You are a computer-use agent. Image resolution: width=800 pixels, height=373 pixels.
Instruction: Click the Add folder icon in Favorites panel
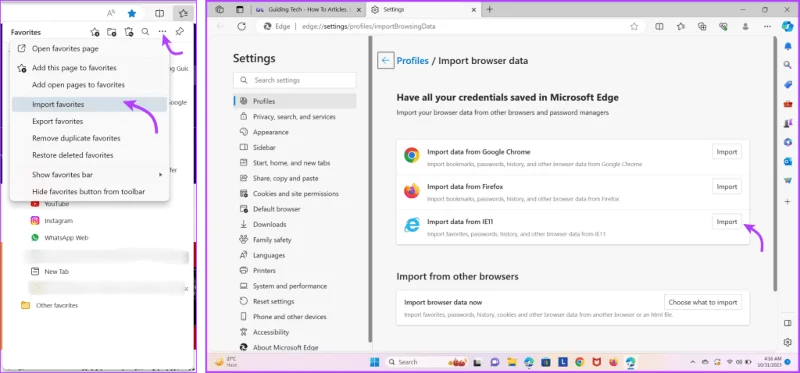(x=112, y=32)
